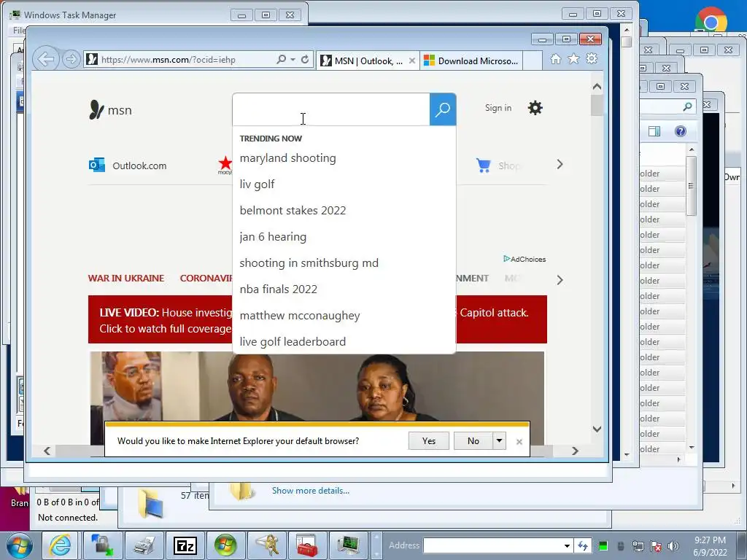The image size is (747, 560).
Task: Click the blue MSN search magnifier button
Action: point(443,109)
